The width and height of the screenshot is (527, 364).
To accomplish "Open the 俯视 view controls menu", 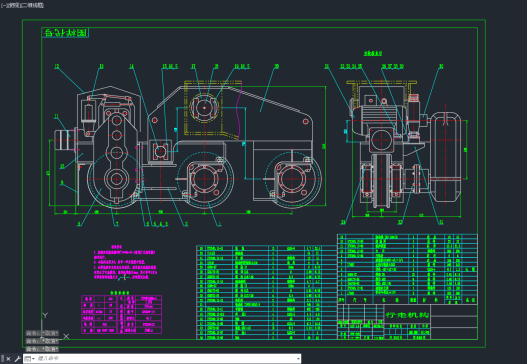I will pyautogui.click(x=11, y=5).
